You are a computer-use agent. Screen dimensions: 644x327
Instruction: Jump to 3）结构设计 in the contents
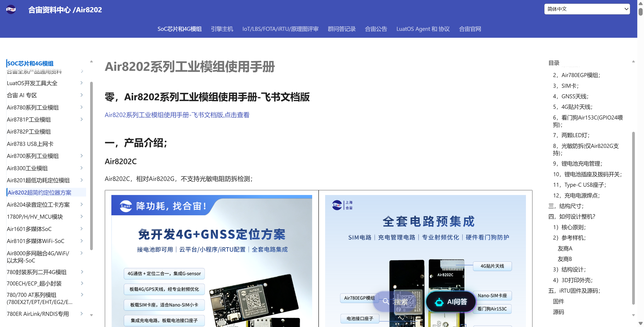(x=569, y=270)
